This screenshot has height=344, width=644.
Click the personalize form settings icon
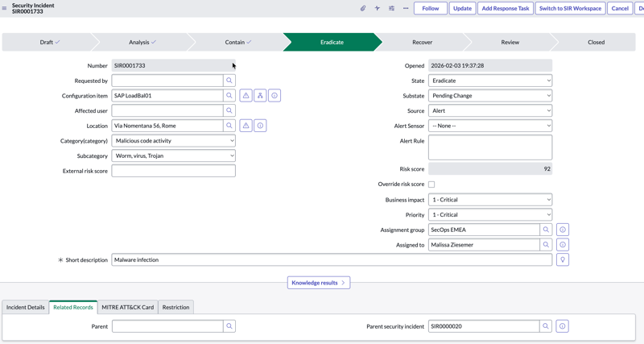coord(391,8)
